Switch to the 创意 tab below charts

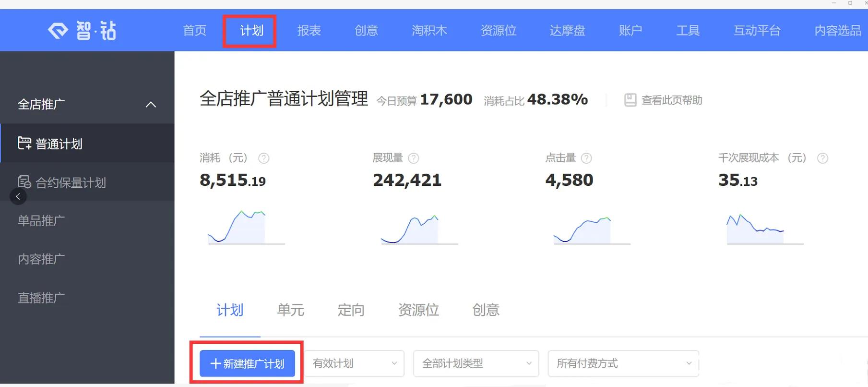tap(486, 310)
